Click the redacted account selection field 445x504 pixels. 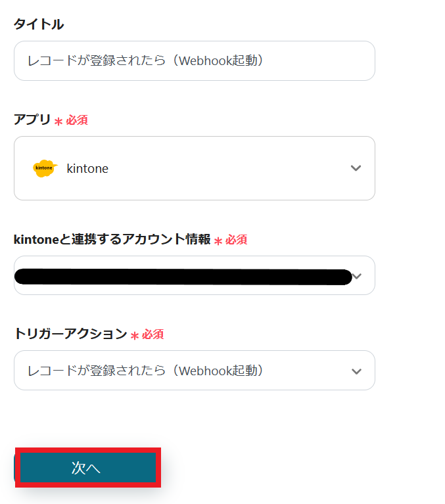click(x=183, y=276)
